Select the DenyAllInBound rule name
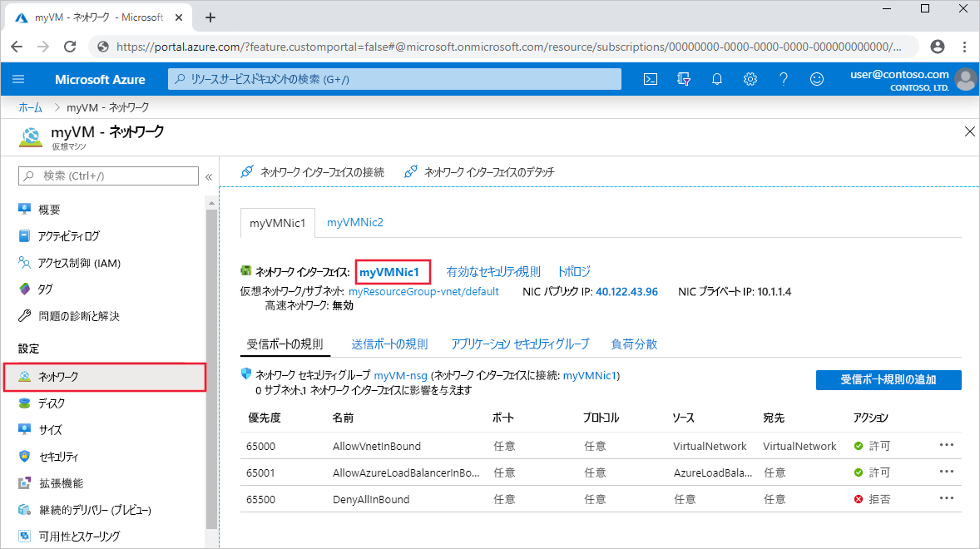The width and height of the screenshot is (980, 549). point(371,500)
